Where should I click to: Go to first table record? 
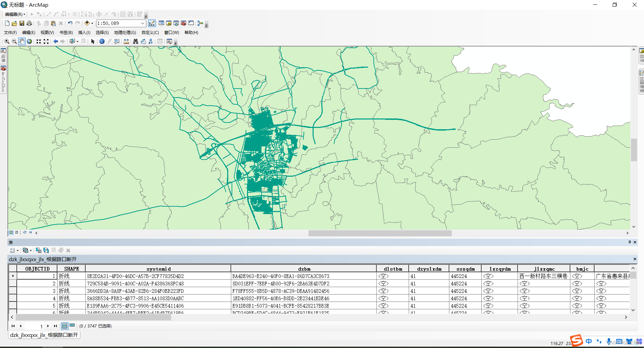tap(13, 326)
